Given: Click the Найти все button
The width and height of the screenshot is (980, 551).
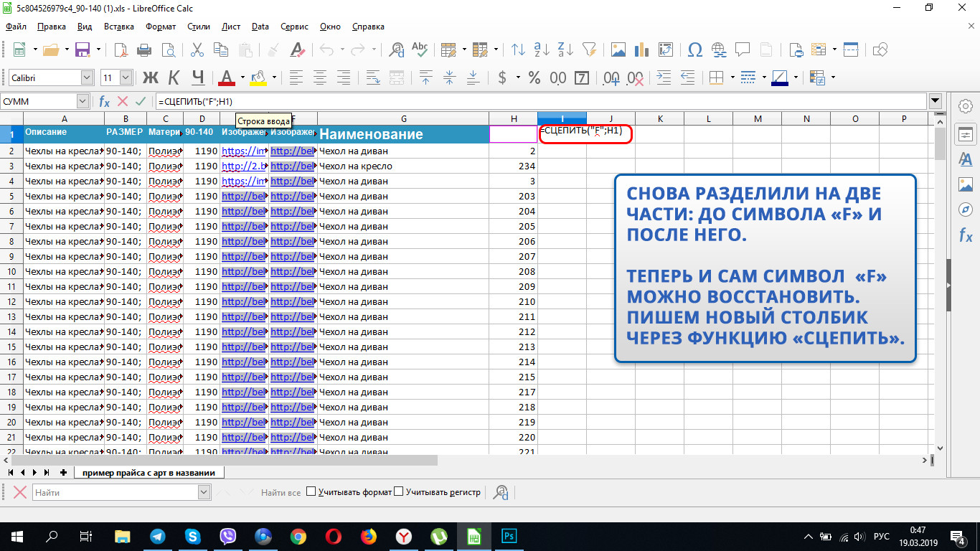Looking at the screenshot, I should pyautogui.click(x=281, y=492).
